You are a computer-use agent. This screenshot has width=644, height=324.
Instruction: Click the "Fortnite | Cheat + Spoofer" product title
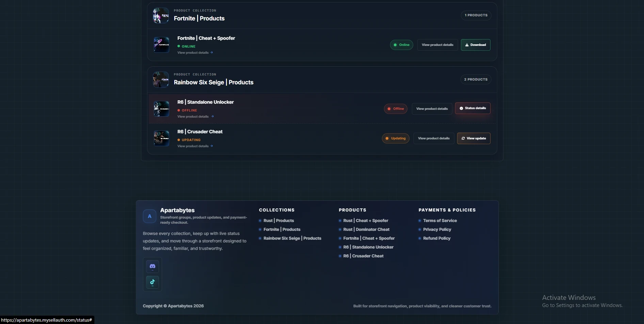click(206, 38)
